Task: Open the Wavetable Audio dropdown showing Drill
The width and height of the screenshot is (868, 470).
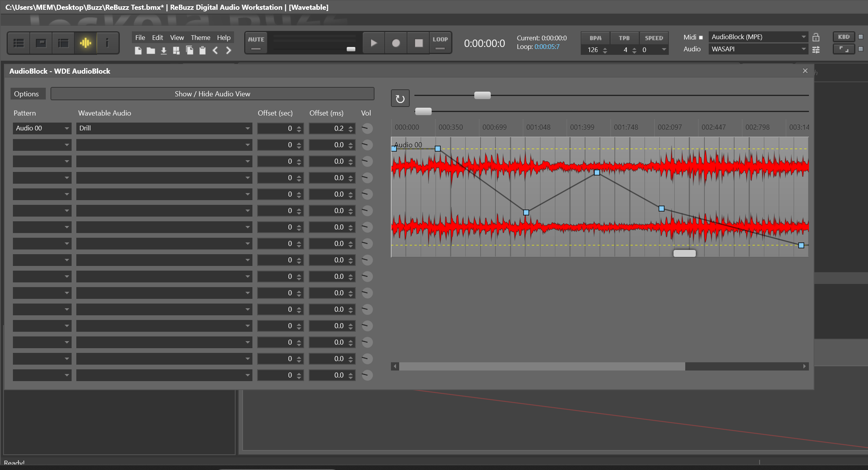Action: tap(164, 128)
